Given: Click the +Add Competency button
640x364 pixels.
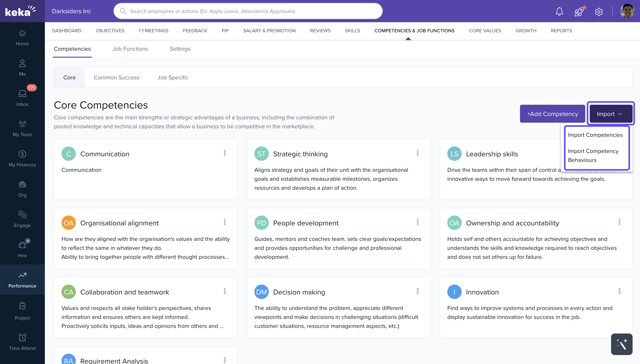Looking at the screenshot, I should 552,114.
